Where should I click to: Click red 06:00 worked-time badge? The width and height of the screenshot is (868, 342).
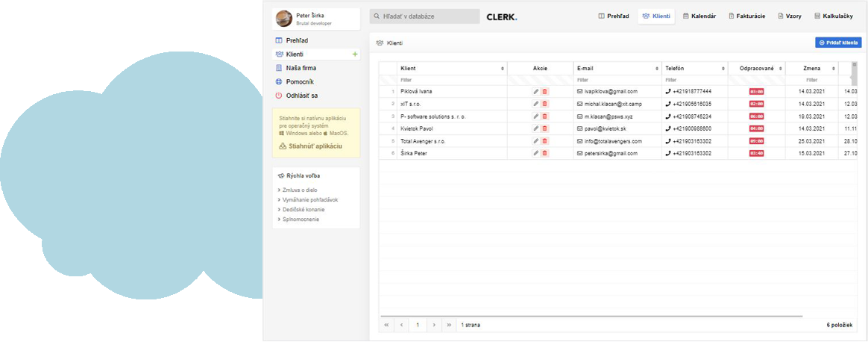(756, 116)
